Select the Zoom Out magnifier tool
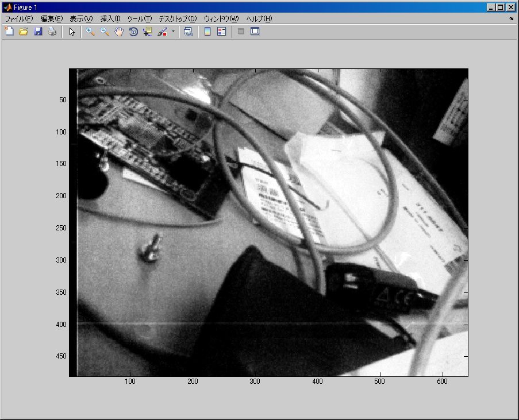The height and width of the screenshot is (420, 519). pos(105,32)
